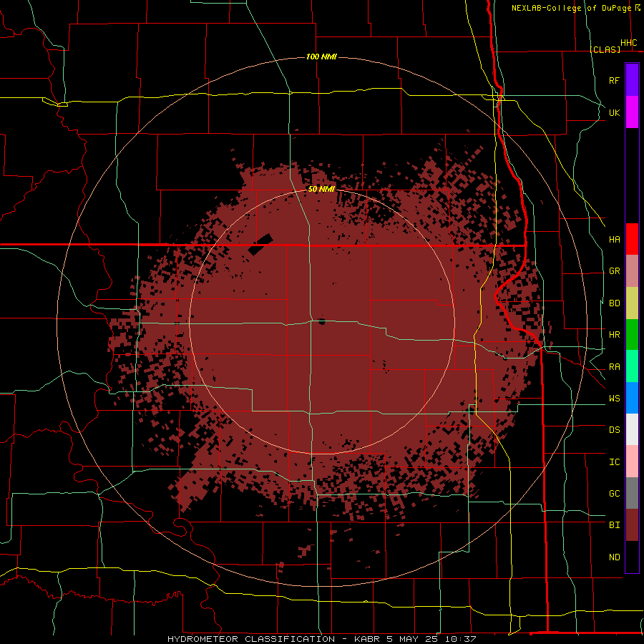This screenshot has width=644, height=644.
Task: Click the GC legend label
Action: coord(614,494)
